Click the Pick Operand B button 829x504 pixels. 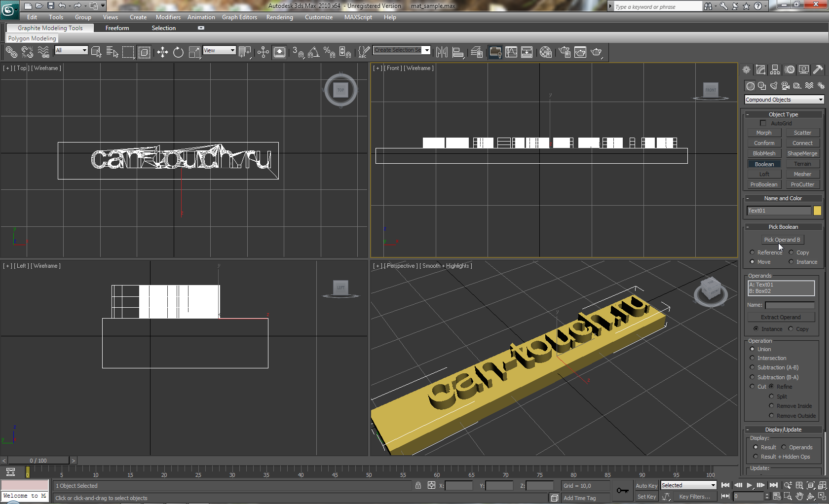(782, 240)
